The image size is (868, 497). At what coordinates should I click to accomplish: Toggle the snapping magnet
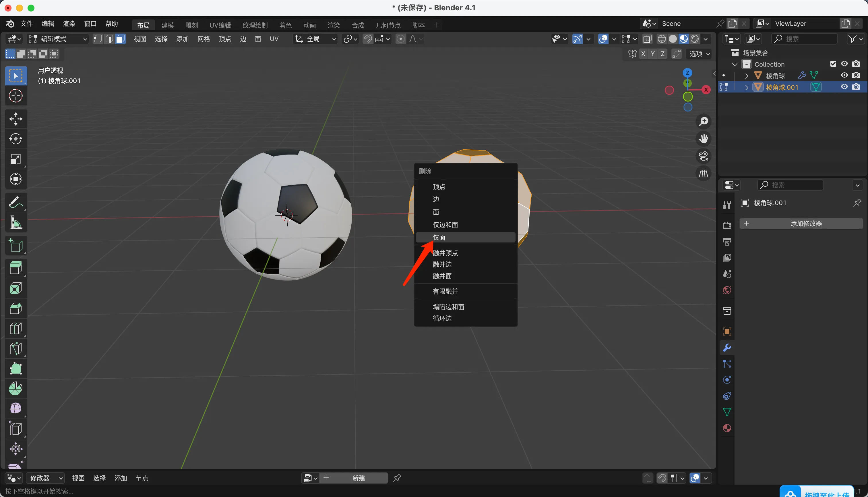(368, 39)
